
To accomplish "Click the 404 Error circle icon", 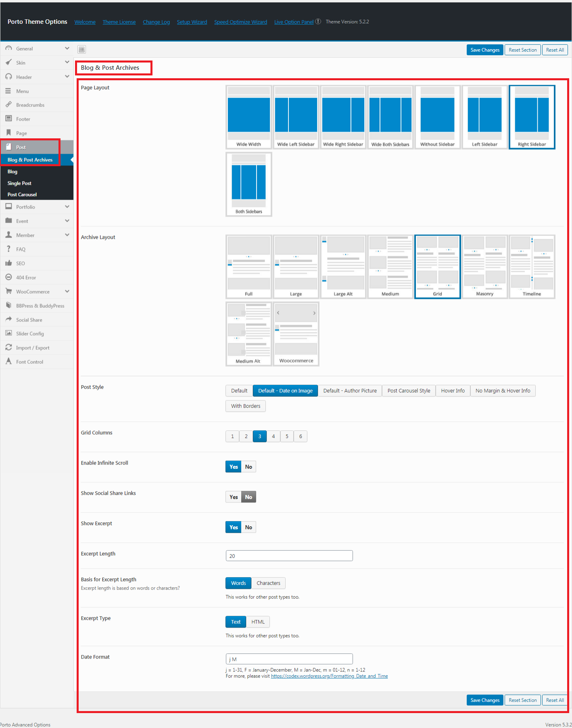I will (8, 277).
